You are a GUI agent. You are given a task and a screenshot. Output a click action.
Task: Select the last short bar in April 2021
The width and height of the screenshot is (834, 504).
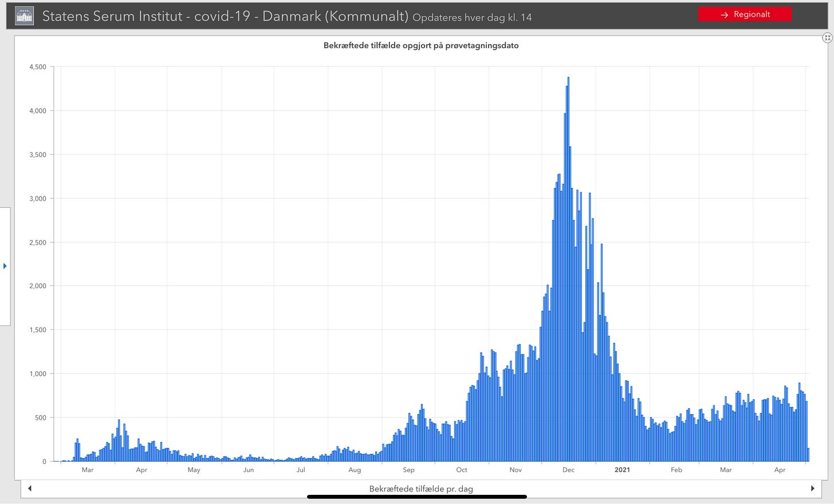point(808,455)
